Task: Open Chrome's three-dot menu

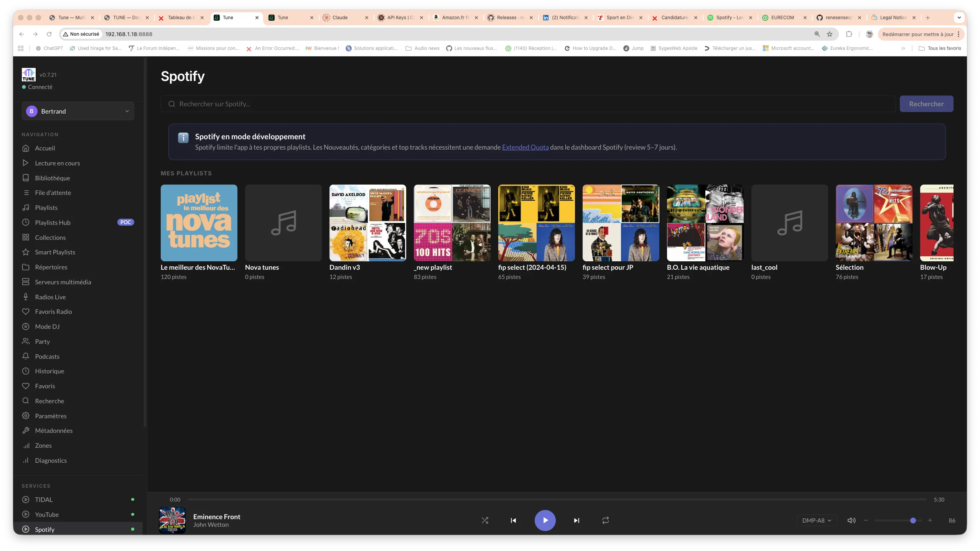Action: pyautogui.click(x=959, y=34)
